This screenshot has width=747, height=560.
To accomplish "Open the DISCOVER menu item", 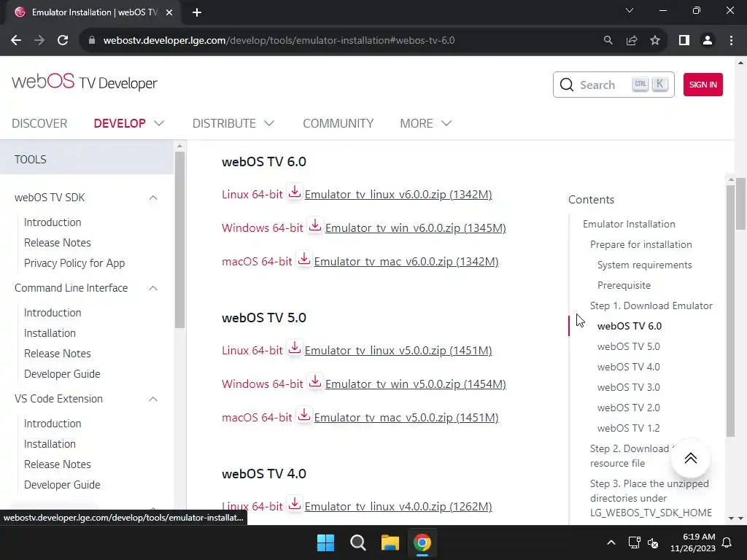I will pos(39,123).
